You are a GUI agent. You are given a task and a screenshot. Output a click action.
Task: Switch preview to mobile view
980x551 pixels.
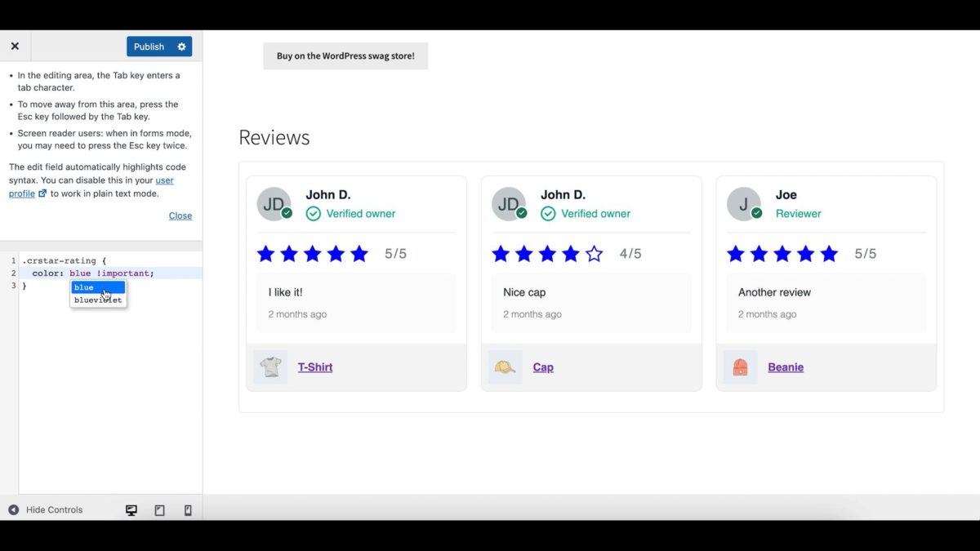click(188, 509)
